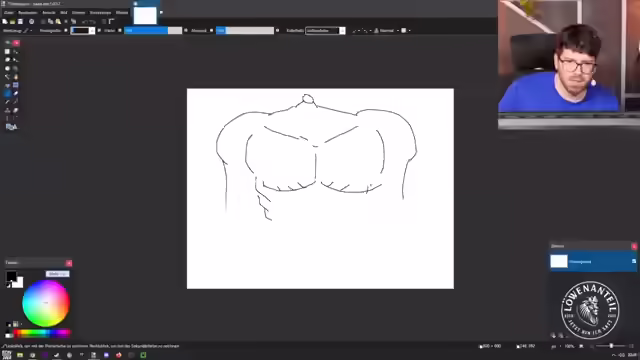The width and height of the screenshot is (640, 360).
Task: Click the Redo arrow icon
Action: pyautogui.click(x=93, y=22)
